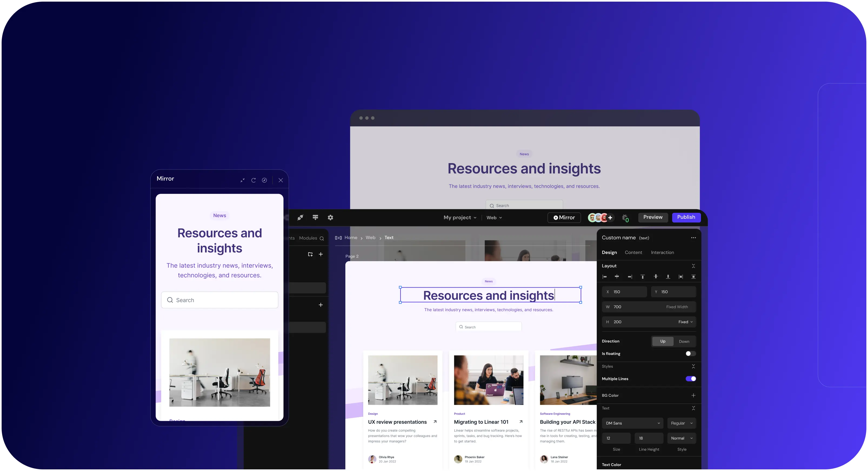Open the settings gear in top toolbar
Viewport: 868px width, 471px height.
(330, 217)
